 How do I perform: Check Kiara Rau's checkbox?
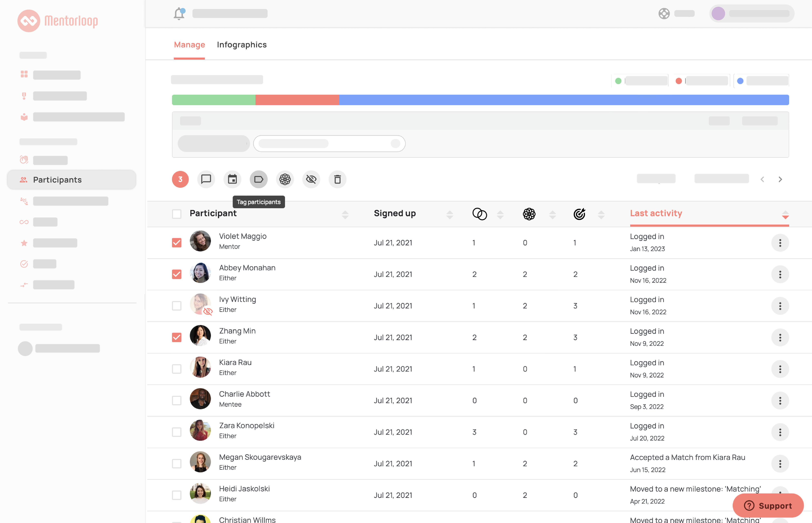click(x=176, y=369)
